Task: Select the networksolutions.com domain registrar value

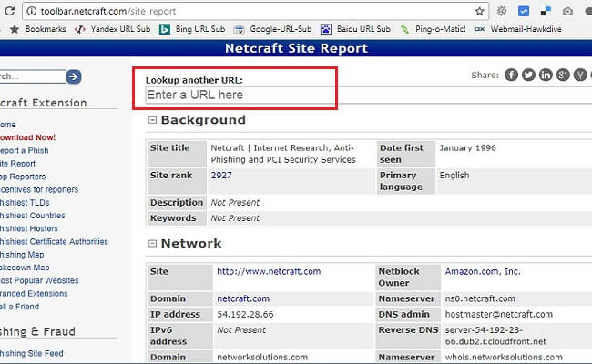Action: click(262, 358)
